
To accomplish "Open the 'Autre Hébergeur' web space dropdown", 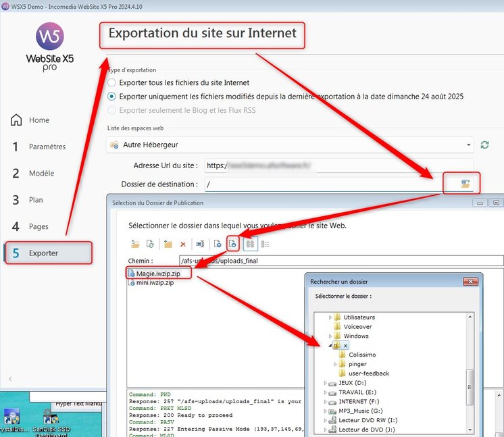I will (291, 145).
